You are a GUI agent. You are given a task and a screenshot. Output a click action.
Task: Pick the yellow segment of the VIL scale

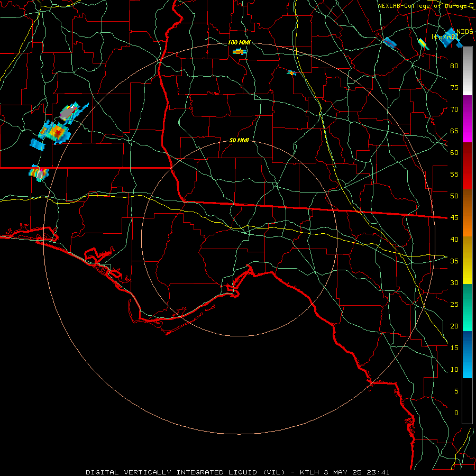pos(467,260)
